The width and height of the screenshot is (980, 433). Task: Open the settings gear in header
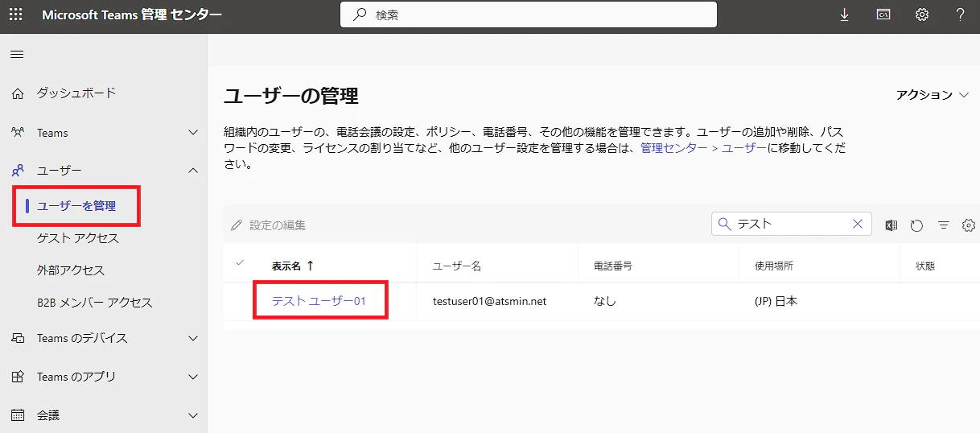[922, 14]
